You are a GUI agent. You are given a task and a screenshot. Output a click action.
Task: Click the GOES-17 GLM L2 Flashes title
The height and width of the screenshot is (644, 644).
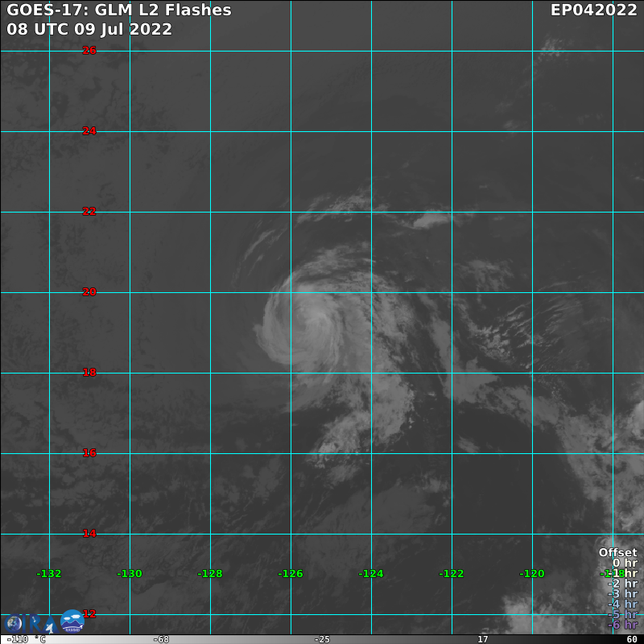pyautogui.click(x=119, y=10)
